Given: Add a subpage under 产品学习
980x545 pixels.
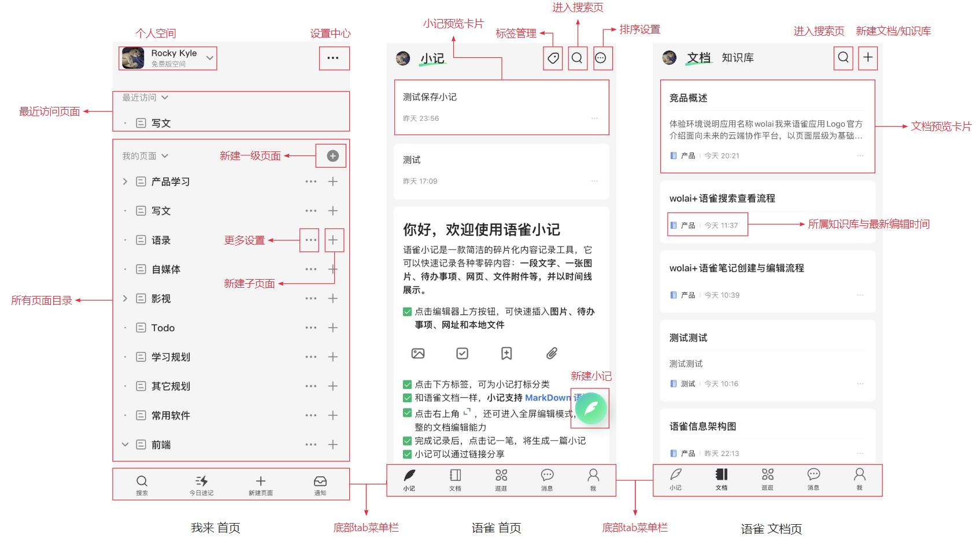Looking at the screenshot, I should tap(333, 181).
